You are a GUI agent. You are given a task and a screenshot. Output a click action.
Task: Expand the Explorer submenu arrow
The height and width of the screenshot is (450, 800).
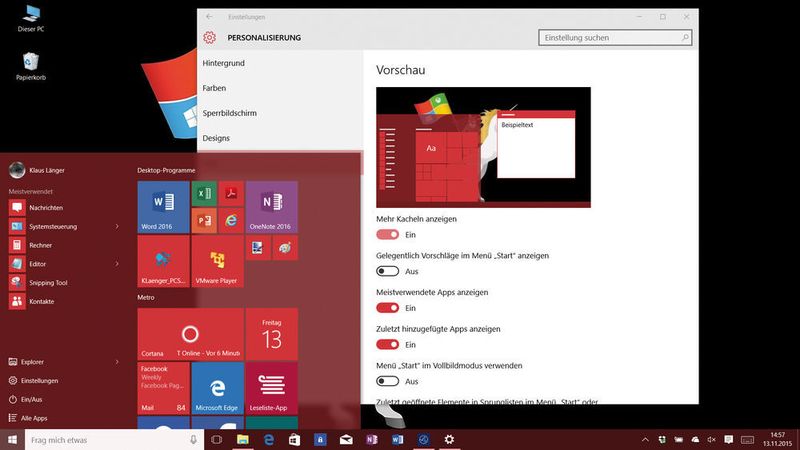point(117,362)
